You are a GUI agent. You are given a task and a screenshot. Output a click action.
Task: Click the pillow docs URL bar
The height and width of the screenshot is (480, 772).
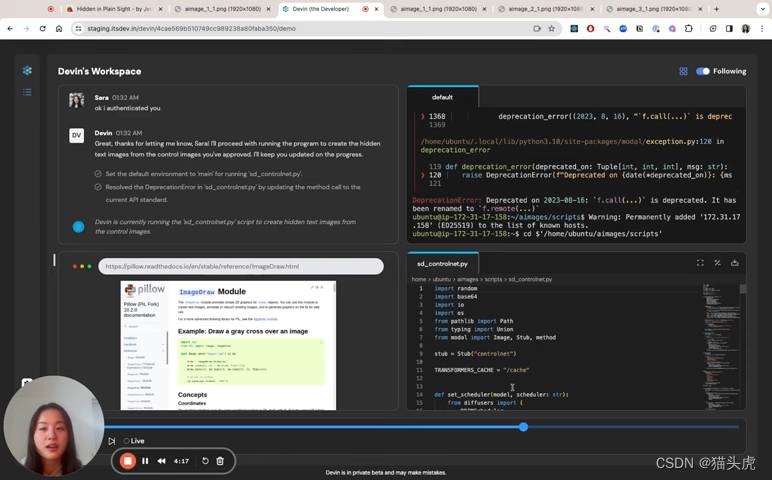241,266
